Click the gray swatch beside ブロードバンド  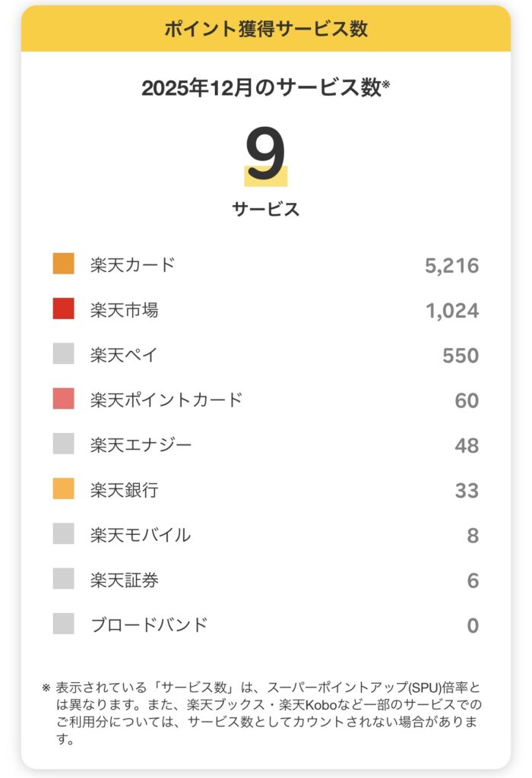coord(64,625)
